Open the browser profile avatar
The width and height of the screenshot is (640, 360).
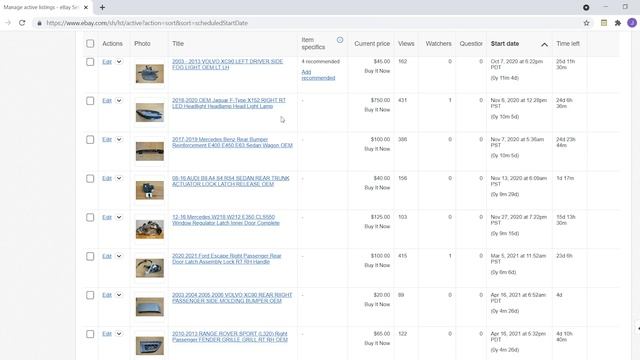pyautogui.click(x=632, y=23)
